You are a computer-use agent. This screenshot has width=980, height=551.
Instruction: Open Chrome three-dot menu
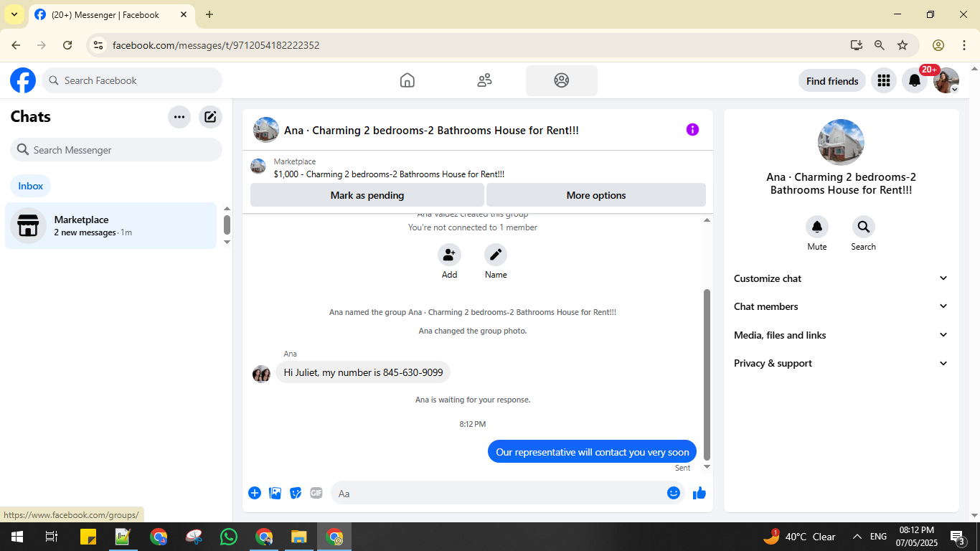(x=964, y=45)
